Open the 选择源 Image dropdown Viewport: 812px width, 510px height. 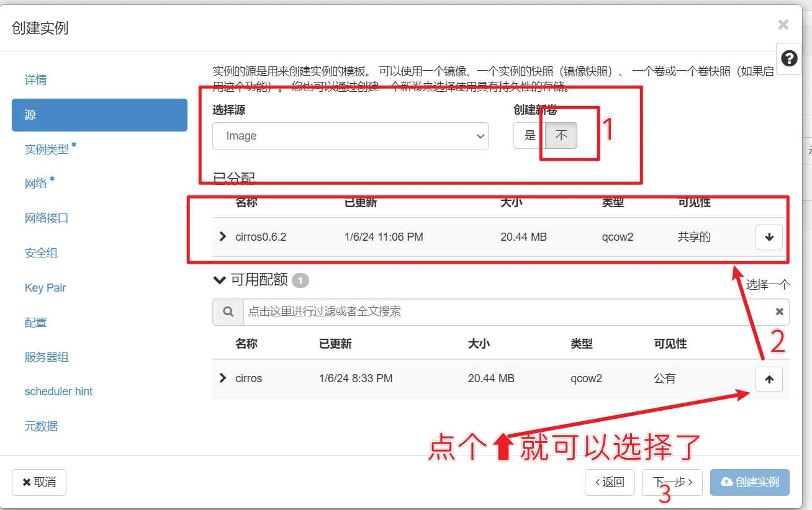(x=350, y=136)
